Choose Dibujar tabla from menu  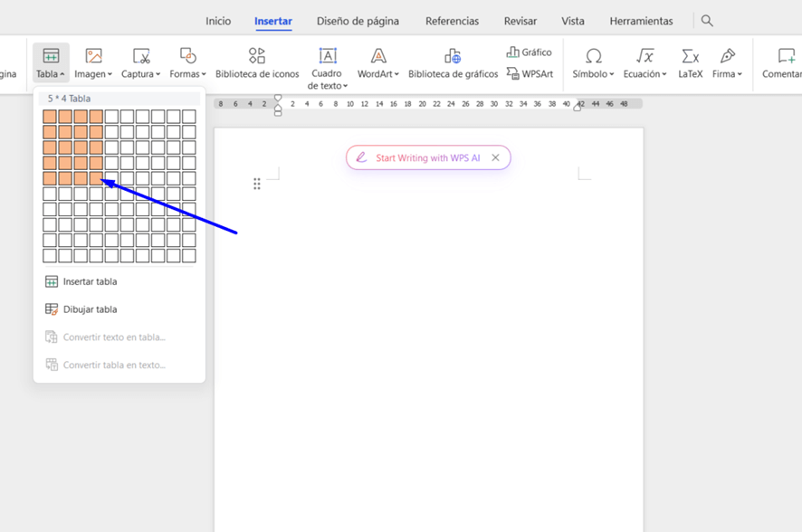pyautogui.click(x=119, y=309)
